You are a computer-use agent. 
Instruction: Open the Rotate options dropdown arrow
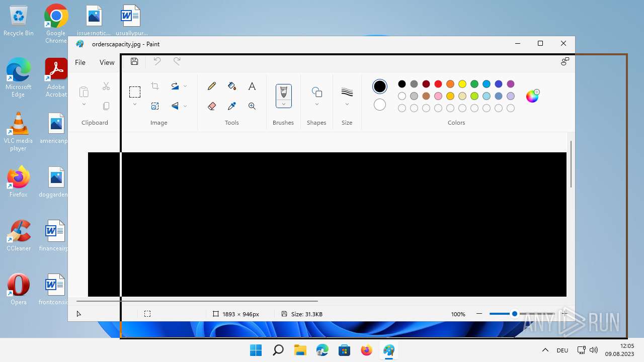point(185,86)
